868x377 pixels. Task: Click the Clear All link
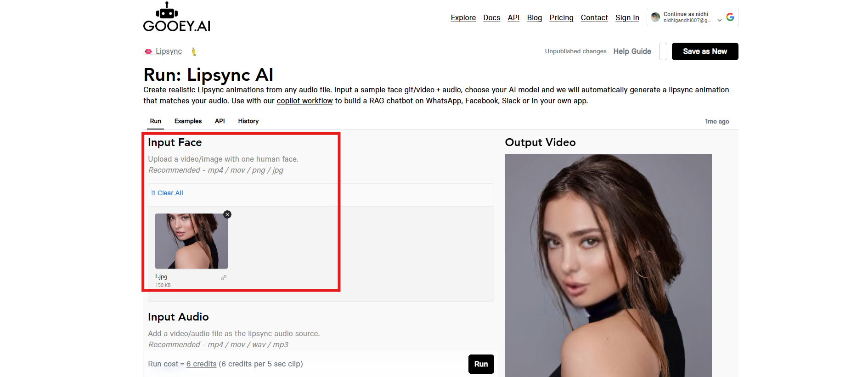167,193
